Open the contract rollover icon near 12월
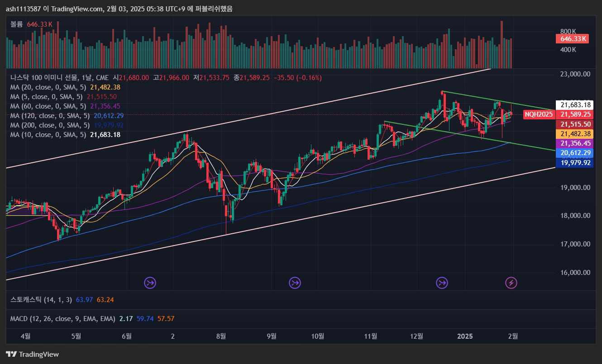This screenshot has height=364, width=602. pyautogui.click(x=442, y=283)
